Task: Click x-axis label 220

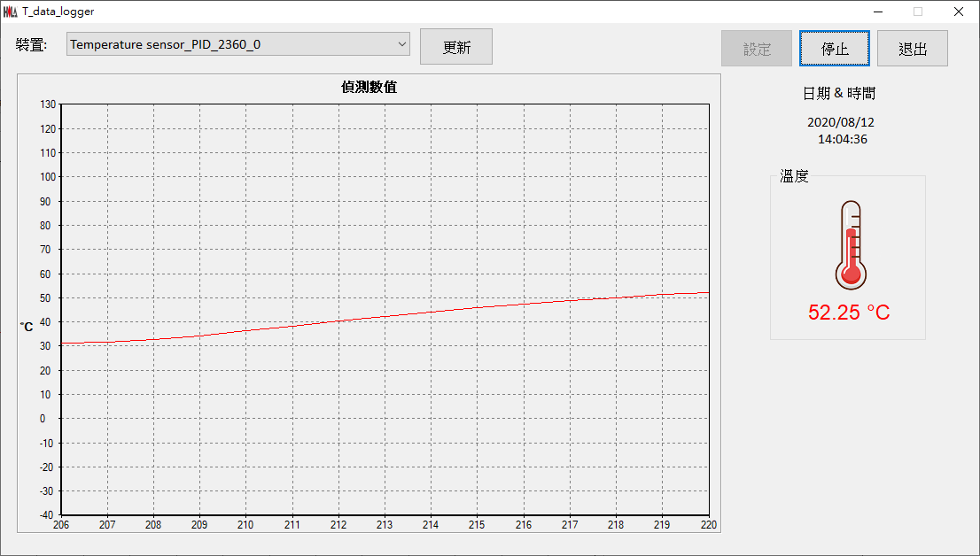Action: (x=709, y=525)
